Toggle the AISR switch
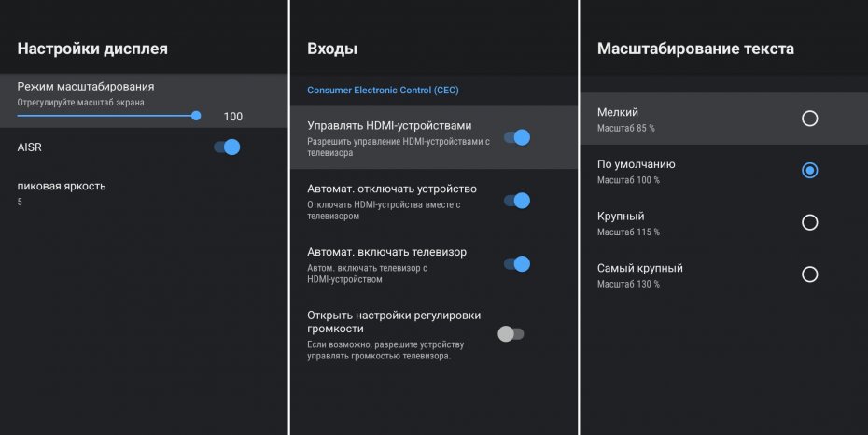Image resolution: width=868 pixels, height=435 pixels. 227,147
